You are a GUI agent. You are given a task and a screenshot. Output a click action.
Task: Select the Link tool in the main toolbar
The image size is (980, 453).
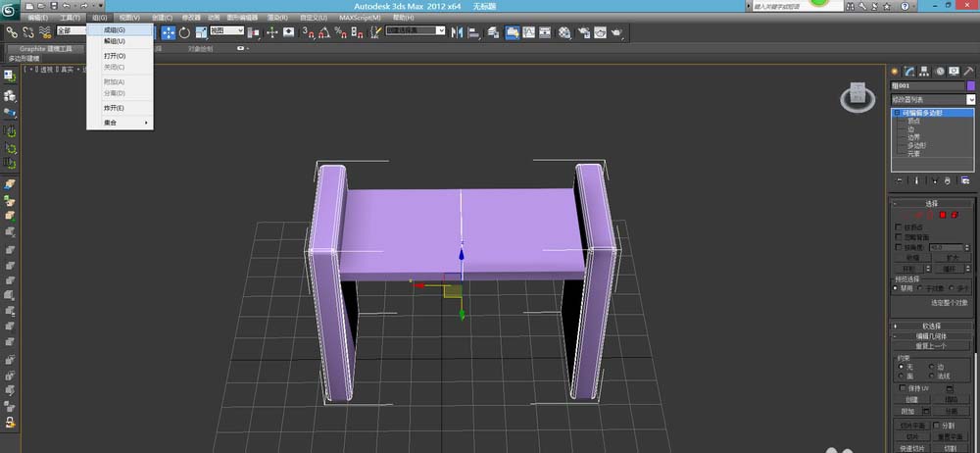click(11, 31)
